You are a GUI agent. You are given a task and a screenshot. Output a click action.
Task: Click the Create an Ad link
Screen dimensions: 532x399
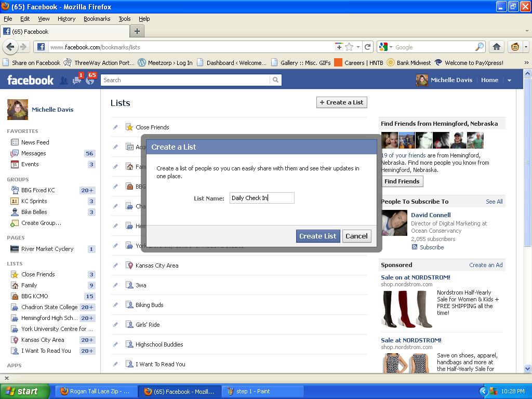click(486, 265)
